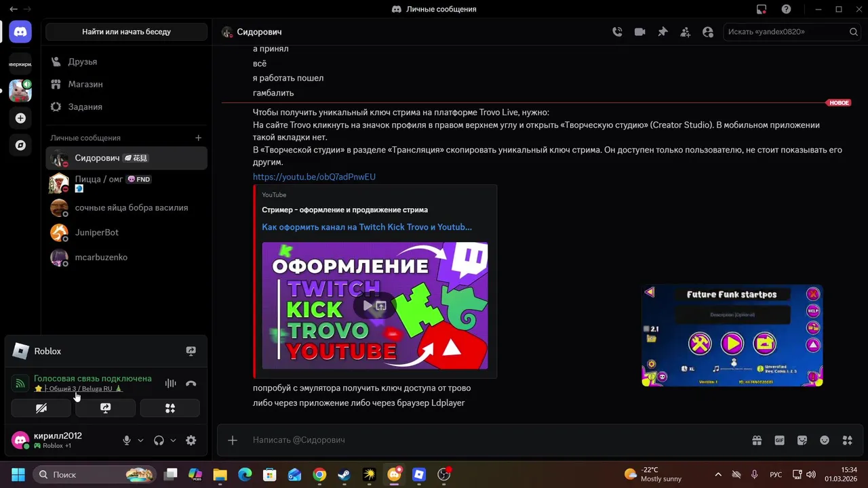Deafen with the headphones icon
868x488 pixels.
(159, 441)
